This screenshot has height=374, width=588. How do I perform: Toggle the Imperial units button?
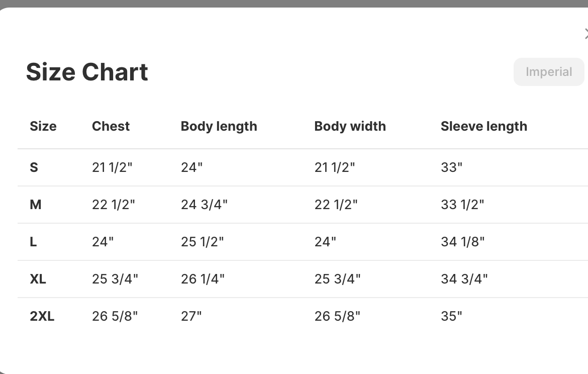(548, 72)
